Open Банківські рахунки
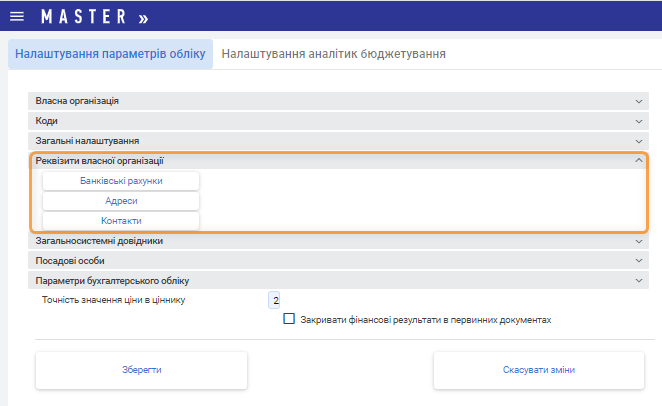Image resolution: width=662 pixels, height=406 pixels. (x=121, y=181)
